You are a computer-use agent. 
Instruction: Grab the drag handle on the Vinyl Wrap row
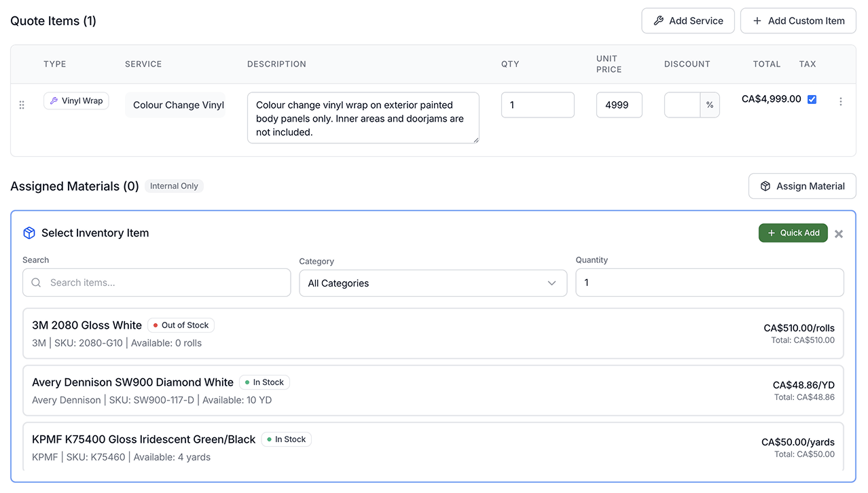22,105
